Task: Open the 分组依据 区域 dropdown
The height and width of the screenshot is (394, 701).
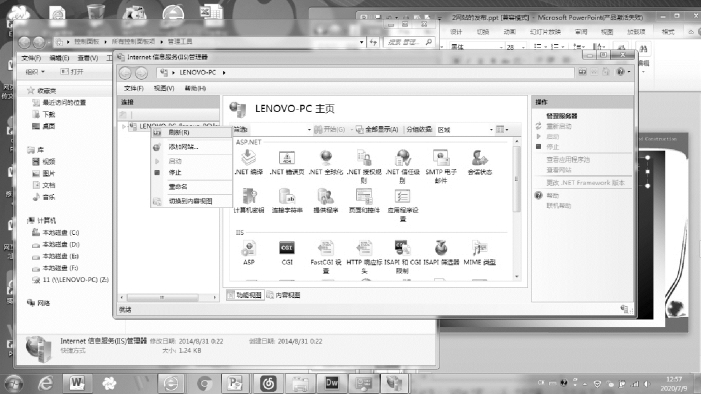Action: click(465, 130)
